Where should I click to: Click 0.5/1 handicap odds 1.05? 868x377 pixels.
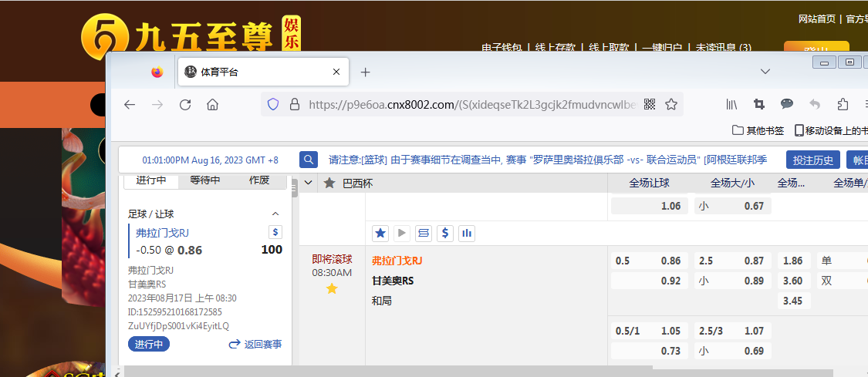650,331
